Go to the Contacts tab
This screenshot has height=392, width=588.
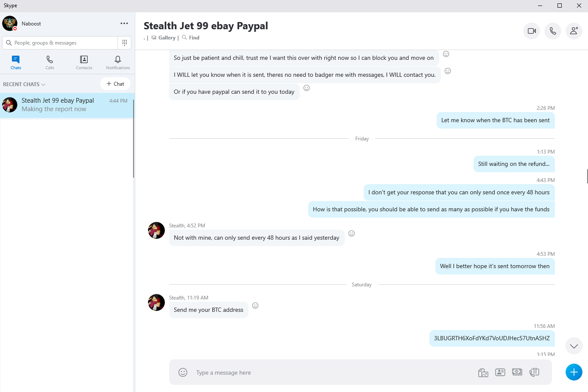point(84,62)
